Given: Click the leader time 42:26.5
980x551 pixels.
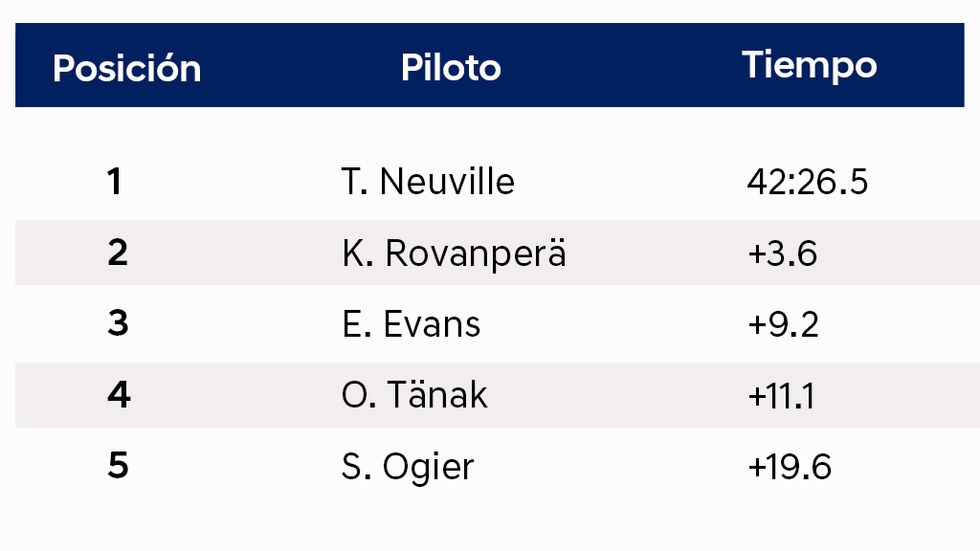Looking at the screenshot, I should (807, 182).
